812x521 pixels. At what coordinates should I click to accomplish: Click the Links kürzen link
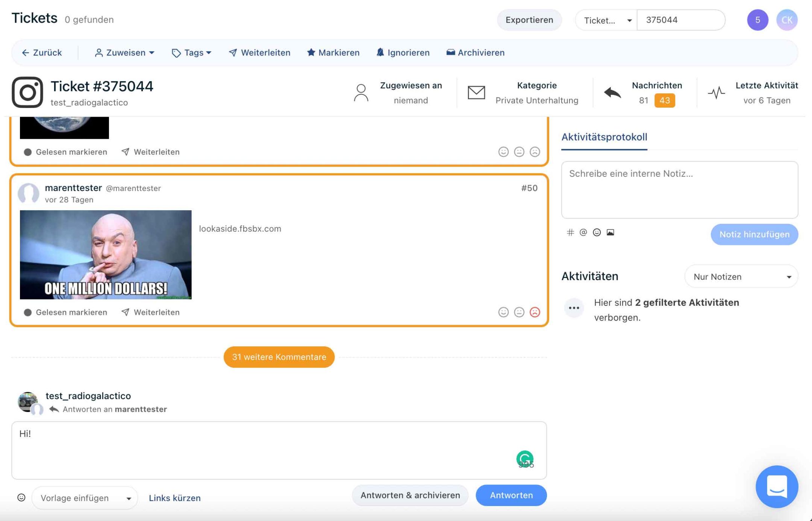[x=175, y=498]
